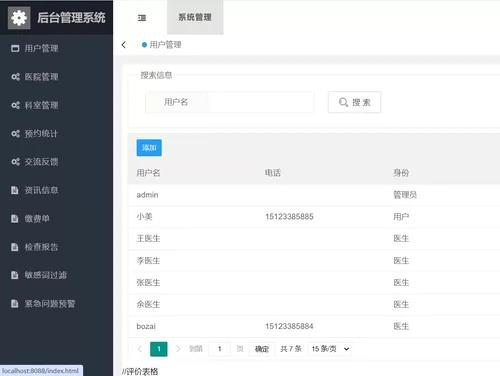Select the 李医生 user row
The height and width of the screenshot is (376, 500).
tap(314, 261)
